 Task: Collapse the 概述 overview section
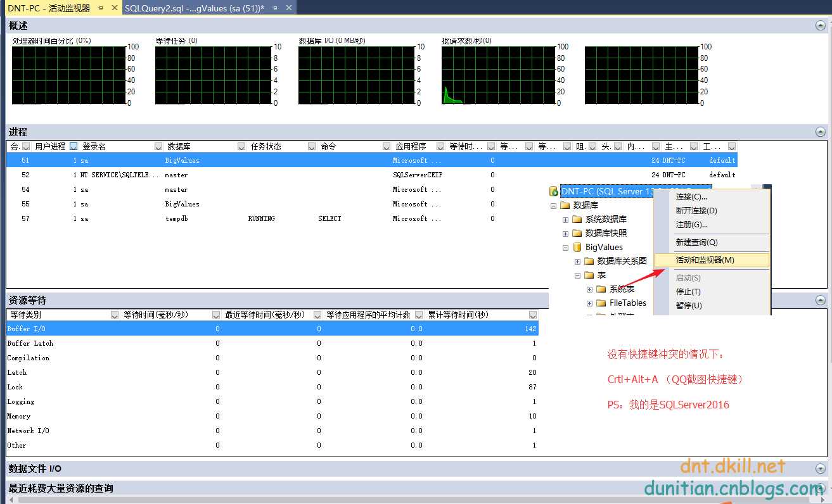coord(821,25)
